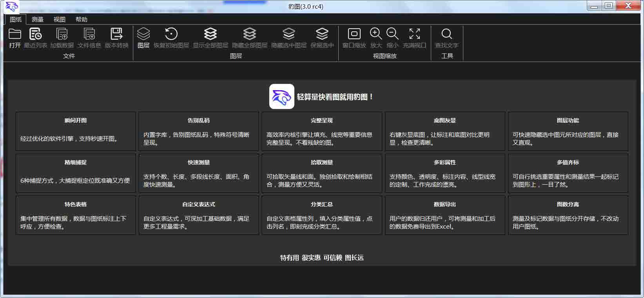Open the 帮助 tab
This screenshot has height=298, width=644.
[82, 19]
